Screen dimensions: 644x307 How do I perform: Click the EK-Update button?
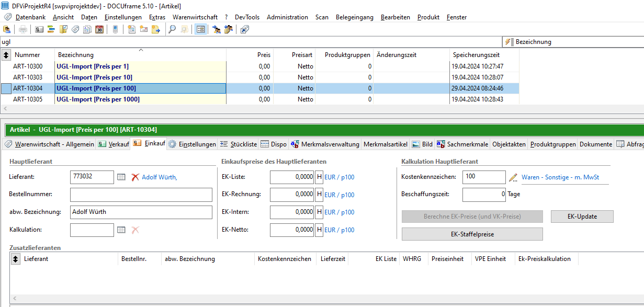tap(582, 217)
